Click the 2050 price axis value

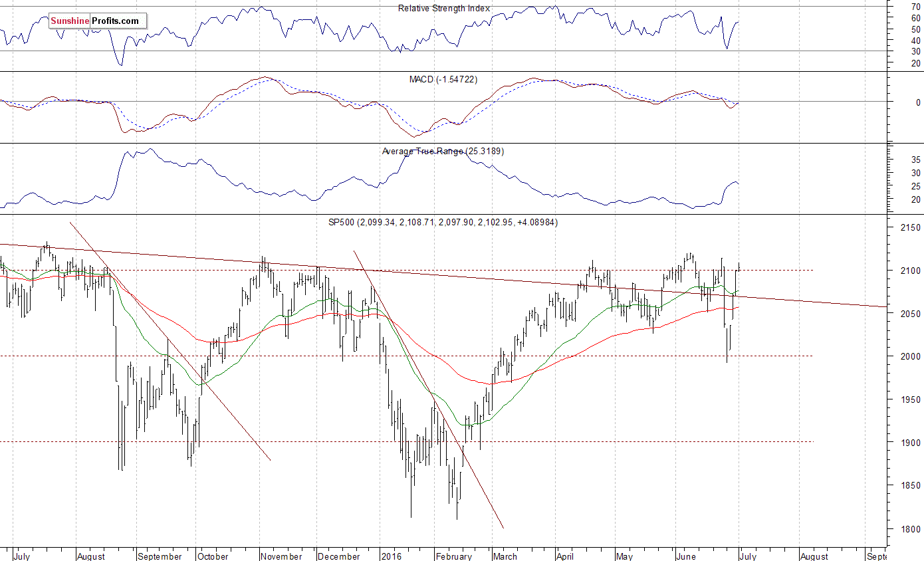910,314
